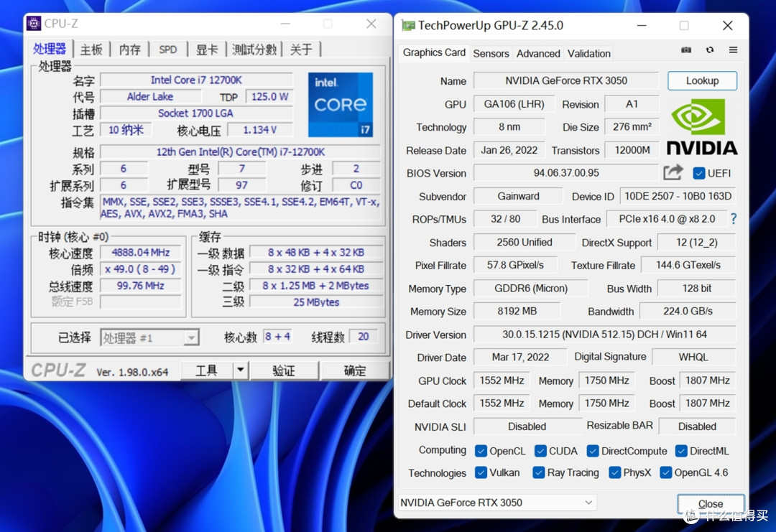The width and height of the screenshot is (776, 532).
Task: Switch to the 内存 tab
Action: point(129,50)
